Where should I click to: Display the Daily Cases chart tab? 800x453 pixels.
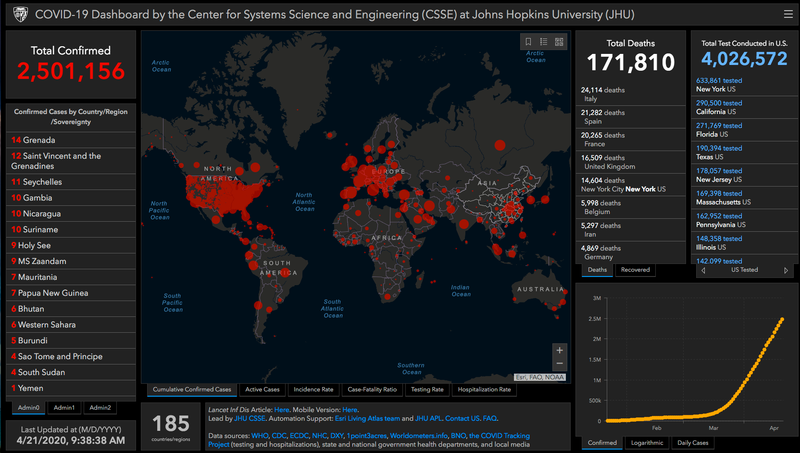pos(695,442)
